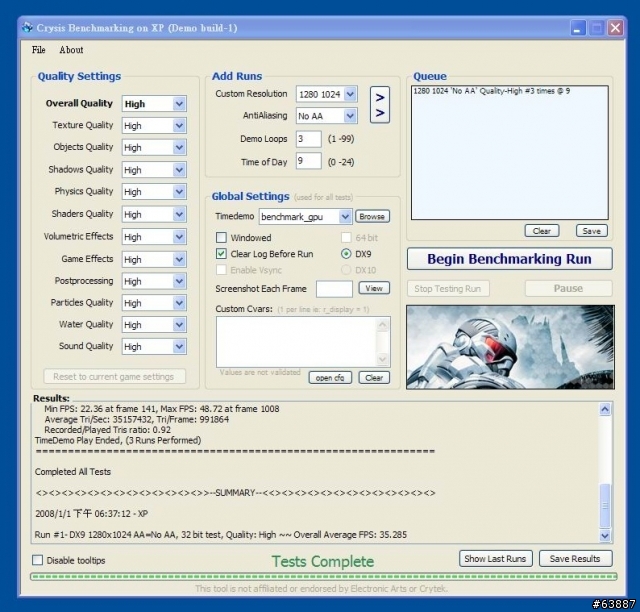Click Results scrollbar down arrow
This screenshot has width=640, height=612.
pos(605,535)
